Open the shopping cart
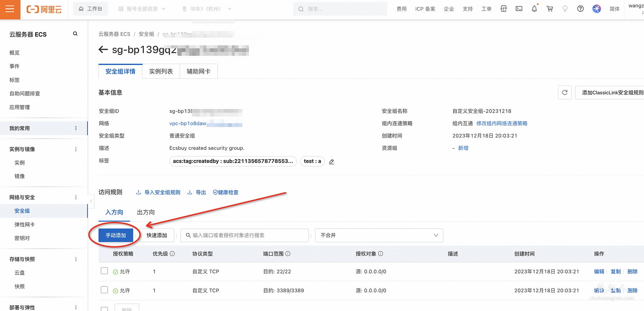 pos(549,9)
